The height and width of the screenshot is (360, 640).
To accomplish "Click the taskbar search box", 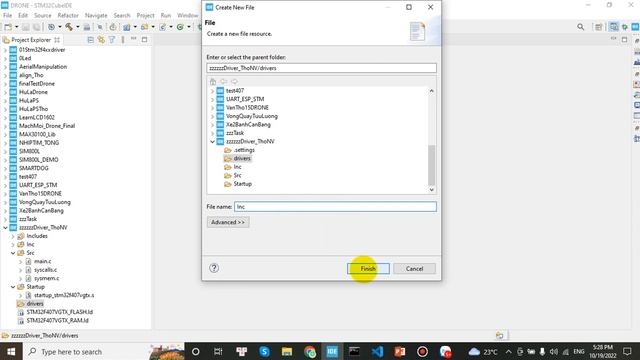I will coord(104,351).
